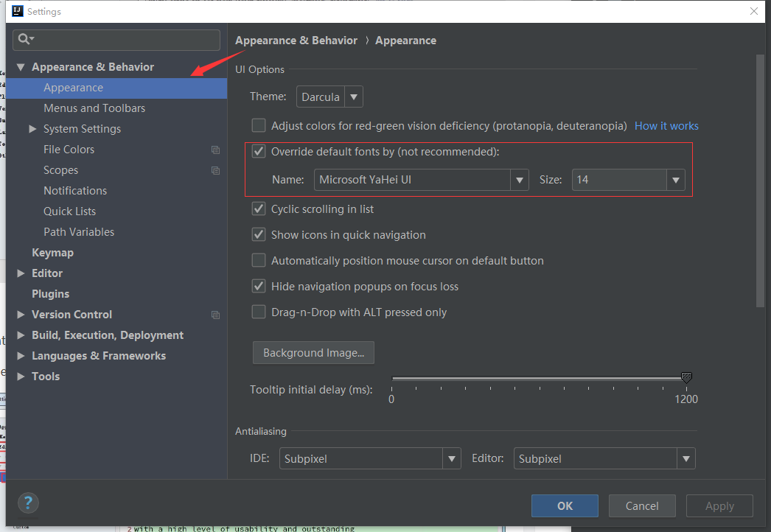
Task: Click the Cancel button
Action: [642, 506]
